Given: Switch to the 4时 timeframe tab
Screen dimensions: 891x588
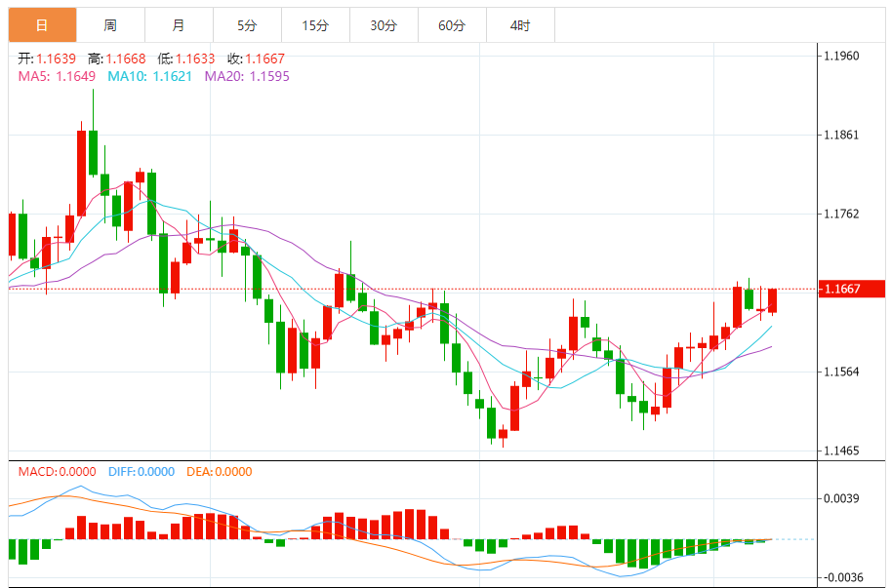Looking at the screenshot, I should click(520, 25).
